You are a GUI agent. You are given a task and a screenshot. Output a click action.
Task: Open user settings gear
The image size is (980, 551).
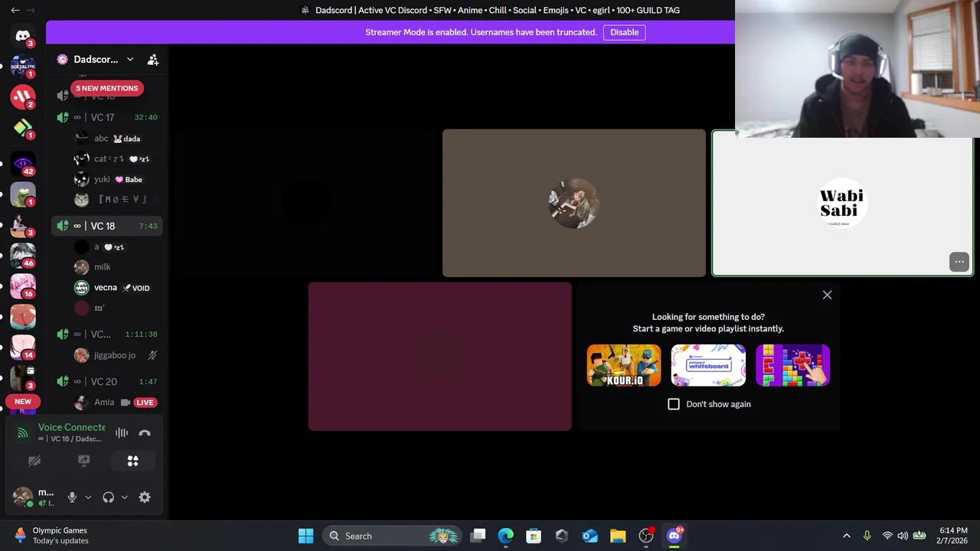[145, 497]
